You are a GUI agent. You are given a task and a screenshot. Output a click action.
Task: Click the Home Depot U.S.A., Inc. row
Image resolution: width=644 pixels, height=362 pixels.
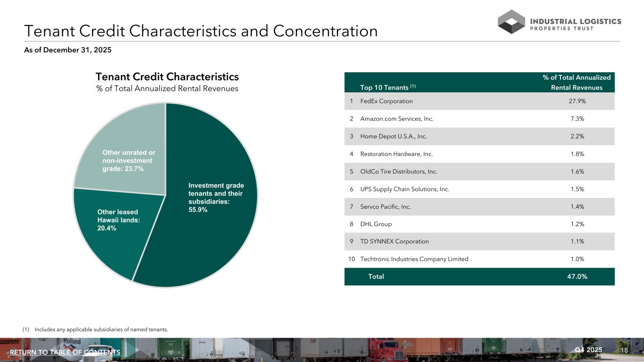(x=479, y=137)
